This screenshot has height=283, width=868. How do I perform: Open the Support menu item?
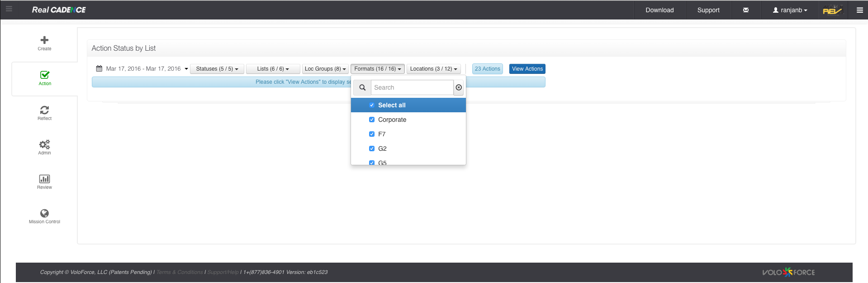tap(708, 10)
